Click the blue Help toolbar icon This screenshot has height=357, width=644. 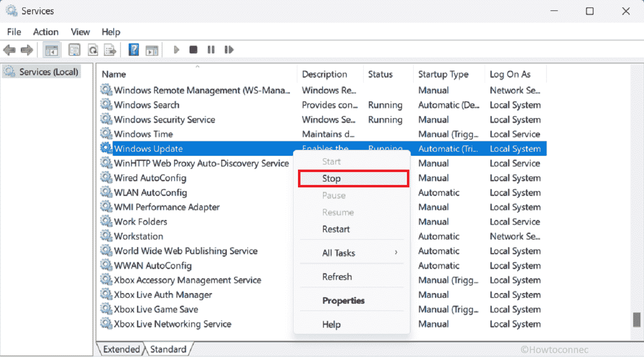(x=134, y=50)
